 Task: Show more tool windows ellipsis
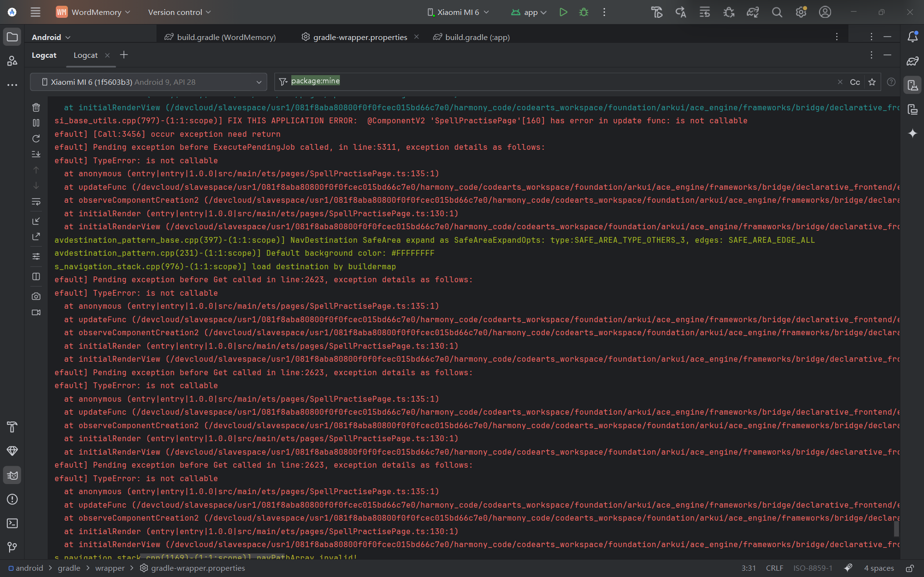point(13,85)
